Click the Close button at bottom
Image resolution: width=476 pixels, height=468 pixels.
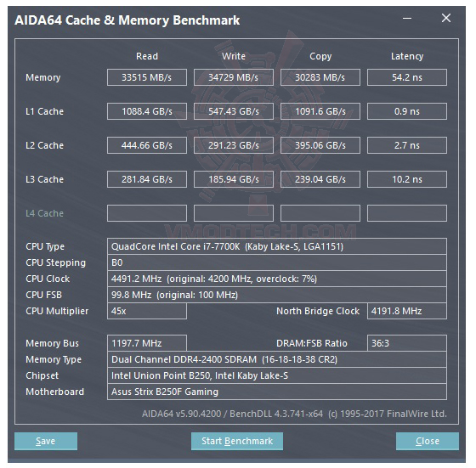click(428, 441)
